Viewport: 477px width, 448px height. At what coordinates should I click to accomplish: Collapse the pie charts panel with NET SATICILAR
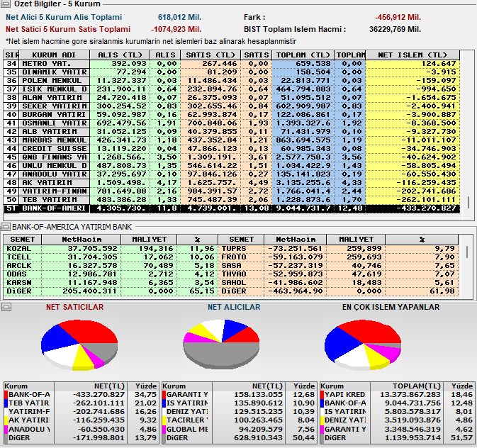[6, 307]
